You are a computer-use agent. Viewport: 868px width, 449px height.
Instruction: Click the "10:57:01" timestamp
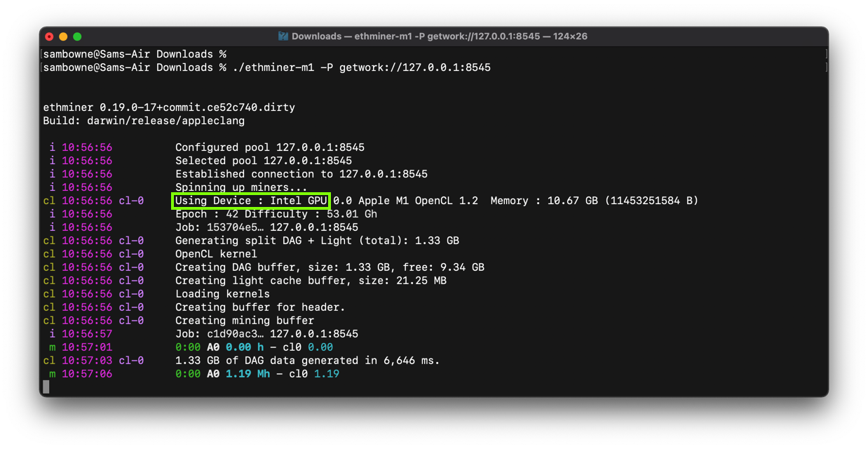(x=87, y=347)
